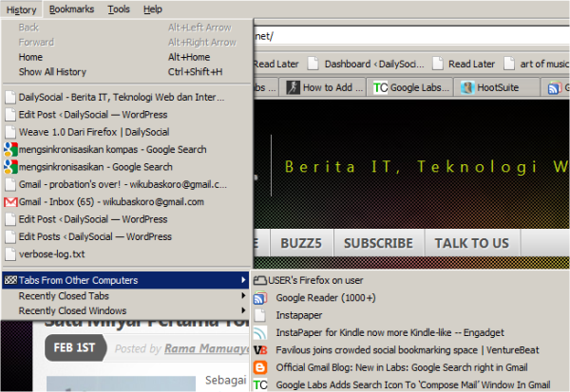Open Gmail - Inbox (65) history entry

126,201
